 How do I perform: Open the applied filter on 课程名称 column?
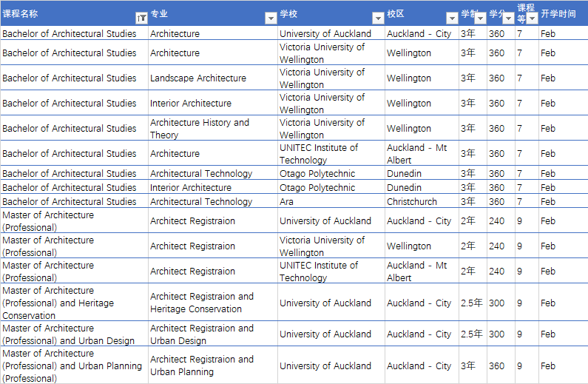point(141,18)
